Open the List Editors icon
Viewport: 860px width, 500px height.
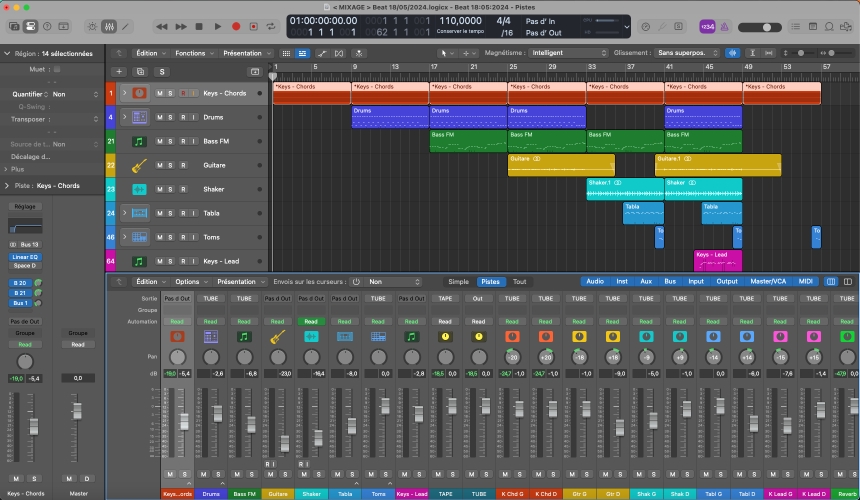click(796, 26)
